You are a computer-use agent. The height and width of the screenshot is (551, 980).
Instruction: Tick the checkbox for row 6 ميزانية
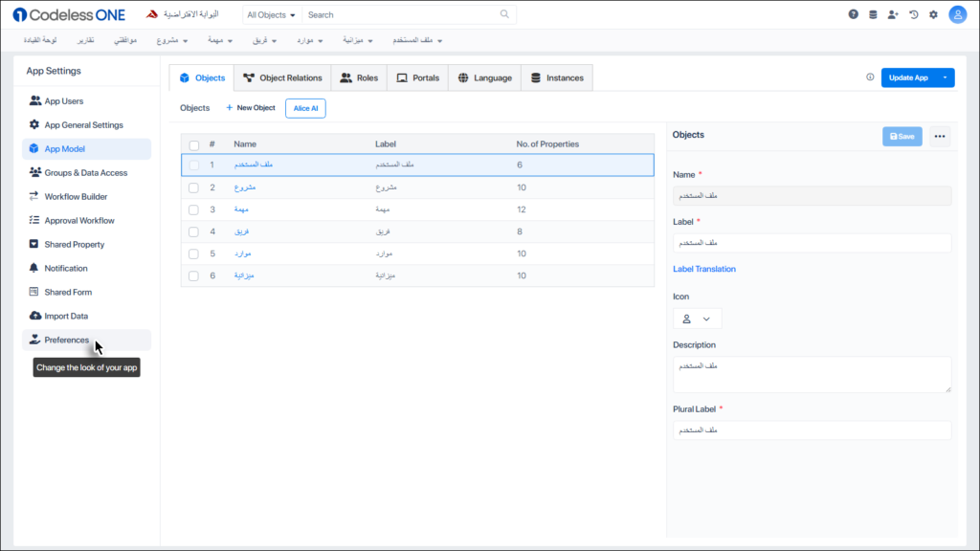pyautogui.click(x=193, y=276)
